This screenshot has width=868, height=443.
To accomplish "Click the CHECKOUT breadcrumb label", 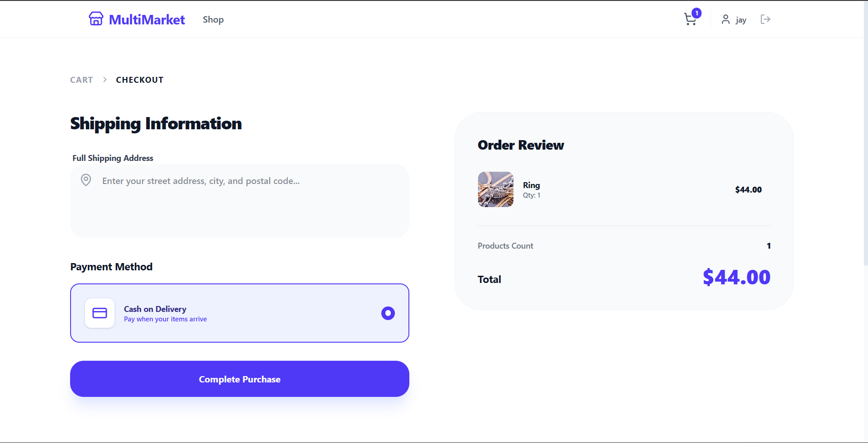I will click(x=139, y=80).
